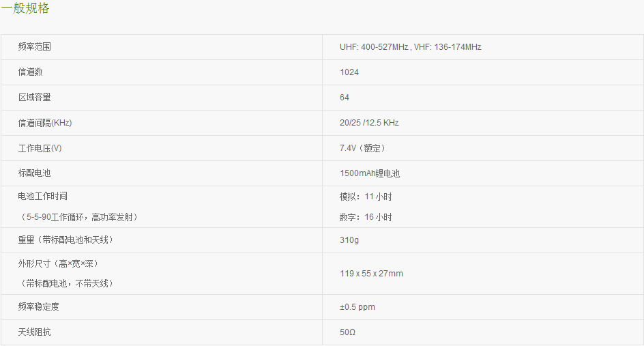Click the value 64 for zone capacity
Viewport: 644px width, 346px height.
(x=345, y=98)
